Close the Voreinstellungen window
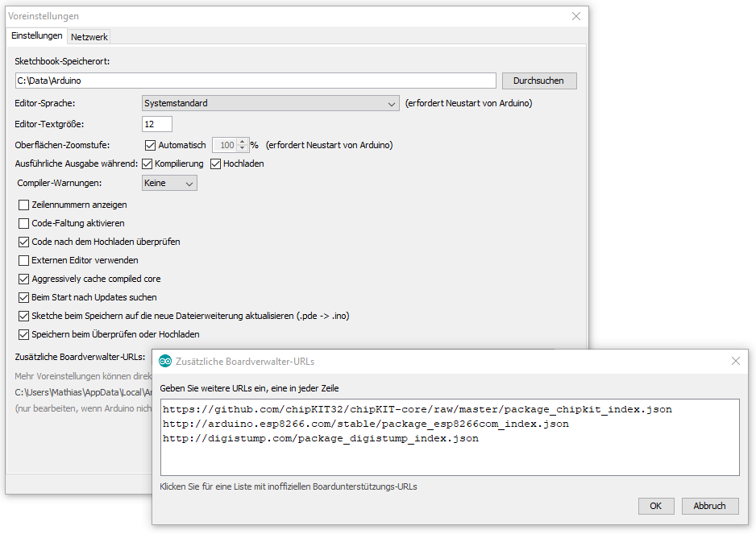 point(576,16)
